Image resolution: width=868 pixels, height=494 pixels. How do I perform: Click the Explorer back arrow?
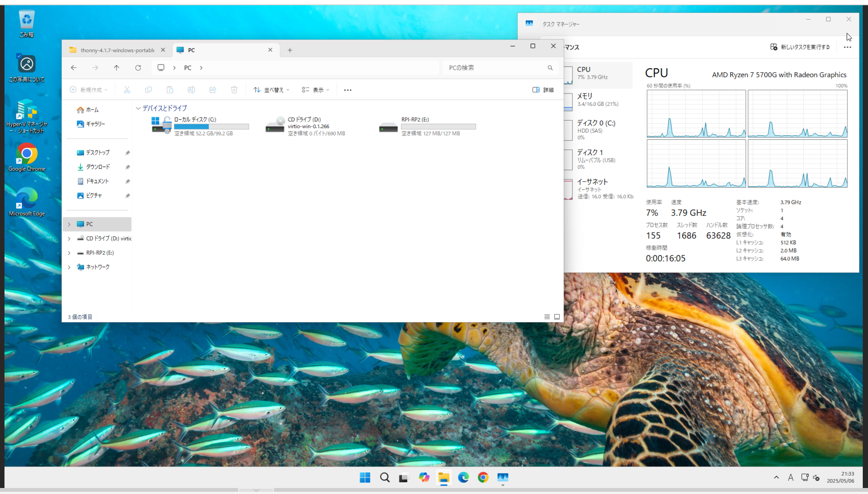point(74,68)
